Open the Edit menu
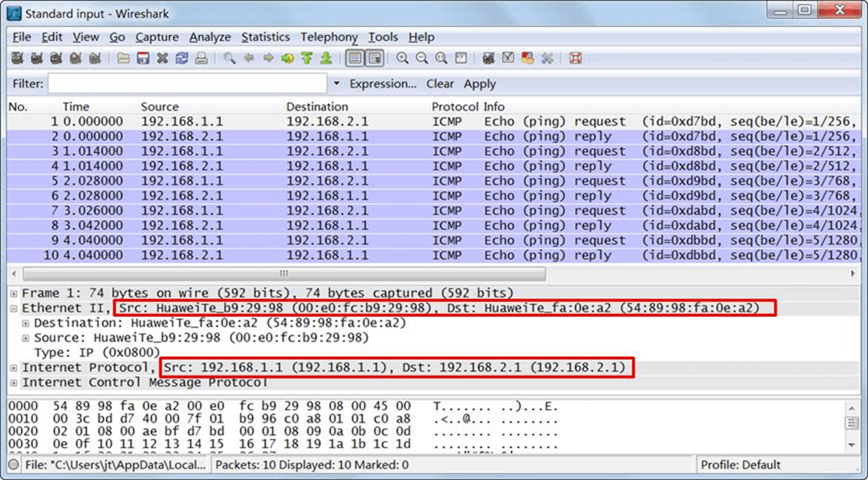The height and width of the screenshot is (480, 868). (52, 37)
